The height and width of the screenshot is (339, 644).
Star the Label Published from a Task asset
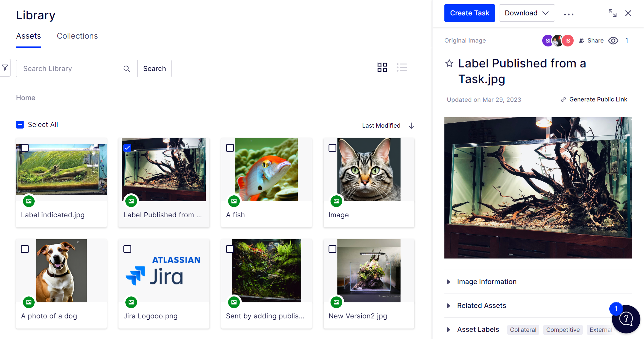pos(449,63)
